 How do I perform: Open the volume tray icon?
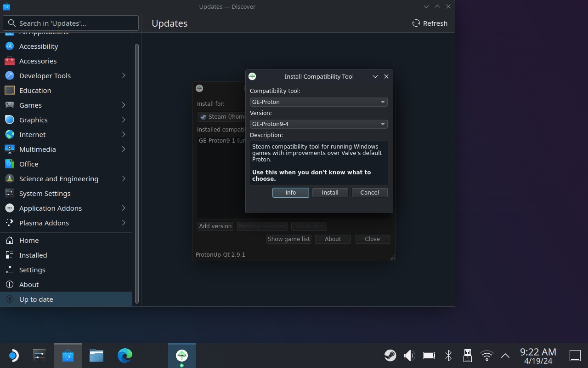(409, 356)
